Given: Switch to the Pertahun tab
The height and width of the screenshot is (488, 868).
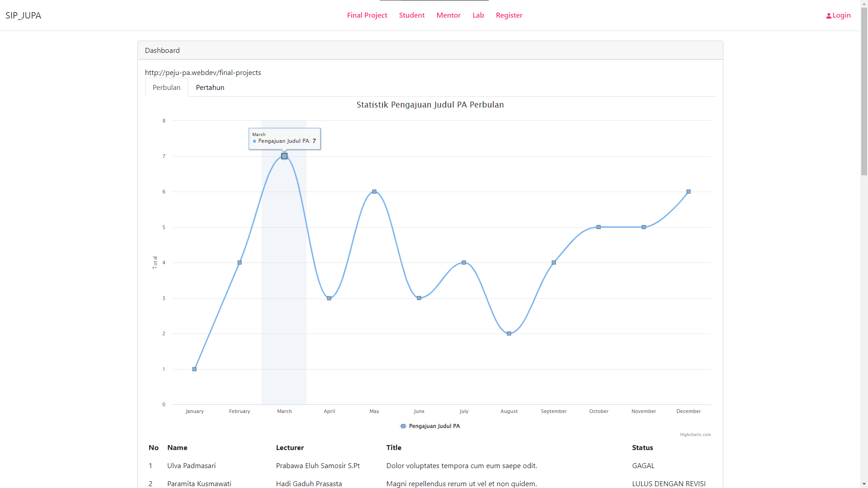Looking at the screenshot, I should pos(210,87).
